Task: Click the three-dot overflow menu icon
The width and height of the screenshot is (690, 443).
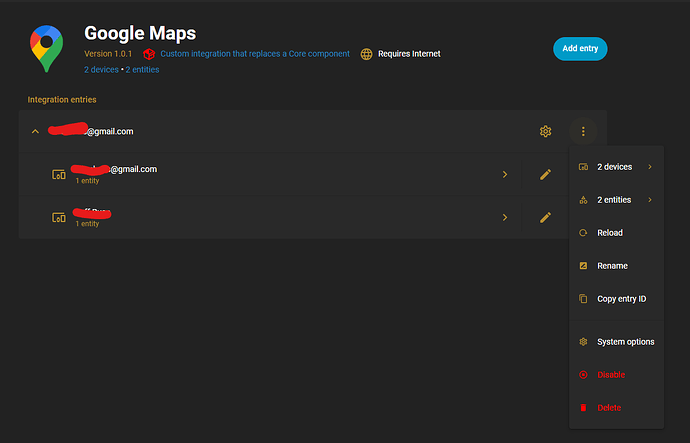Action: 583,131
